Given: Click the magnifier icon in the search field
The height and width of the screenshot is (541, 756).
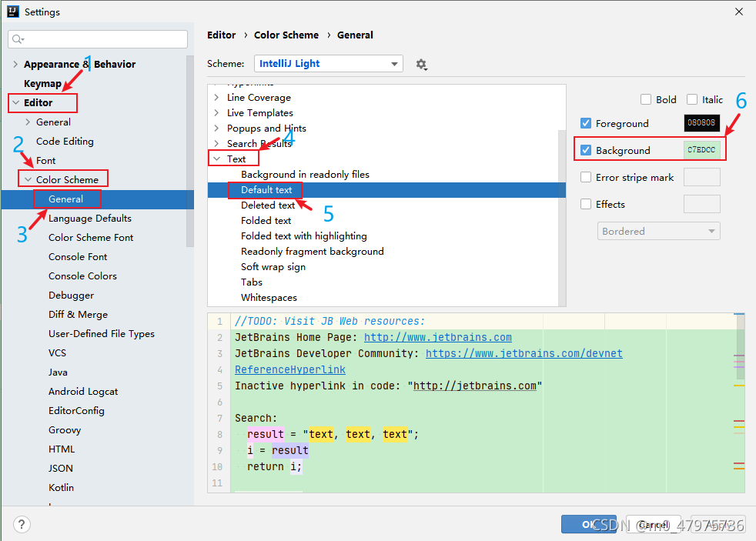Looking at the screenshot, I should click(x=17, y=38).
